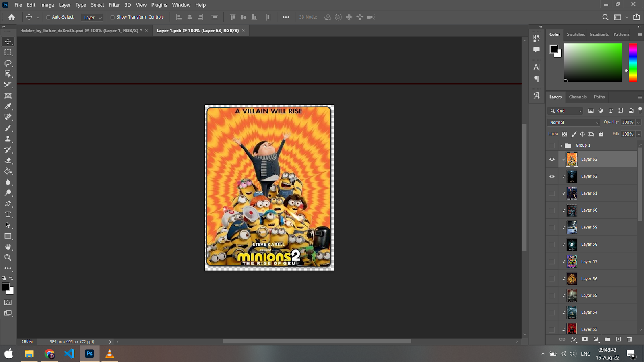Select the Blur tool

point(8,182)
